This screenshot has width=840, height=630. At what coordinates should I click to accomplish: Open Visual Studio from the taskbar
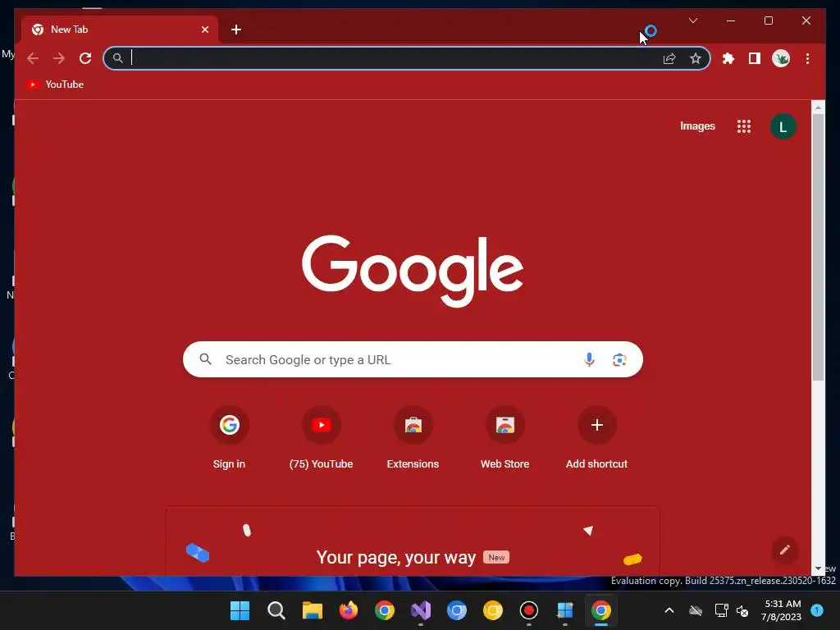tap(421, 610)
